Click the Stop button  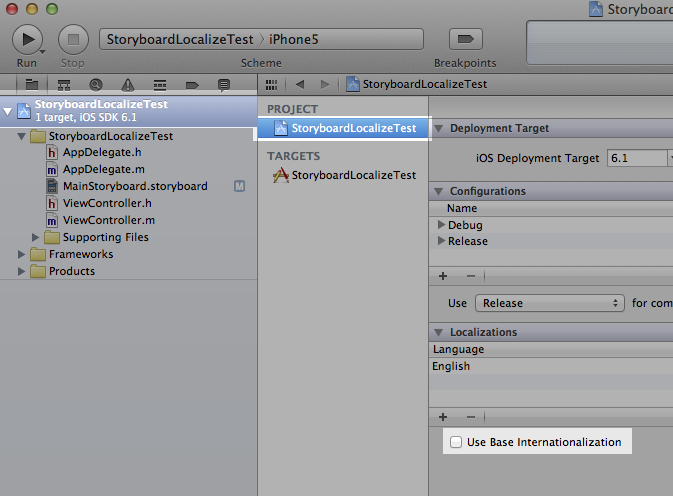(73, 39)
